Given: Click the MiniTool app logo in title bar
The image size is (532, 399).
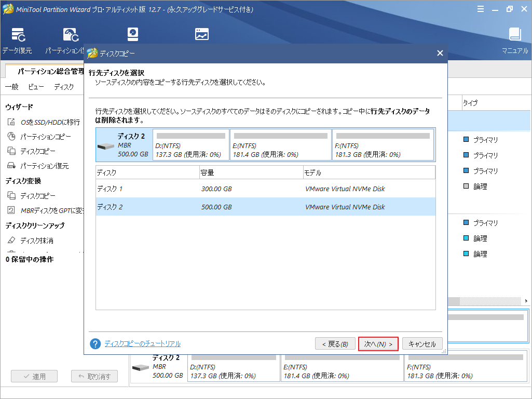Looking at the screenshot, I should tap(8, 9).
